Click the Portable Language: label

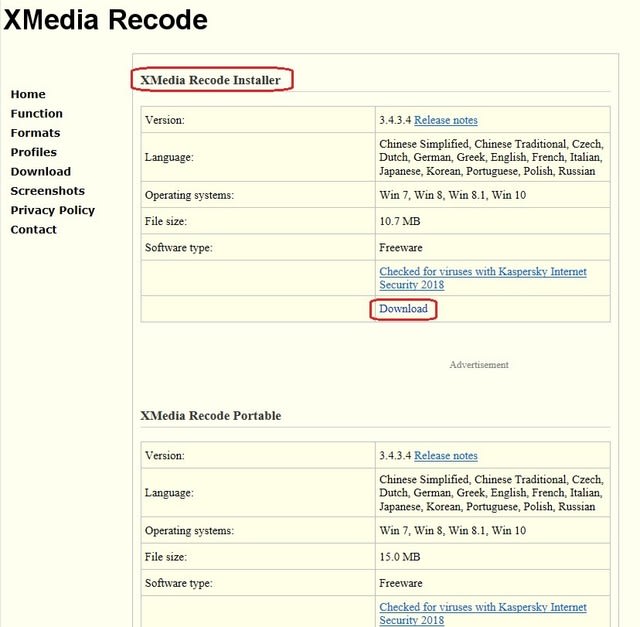pos(169,493)
